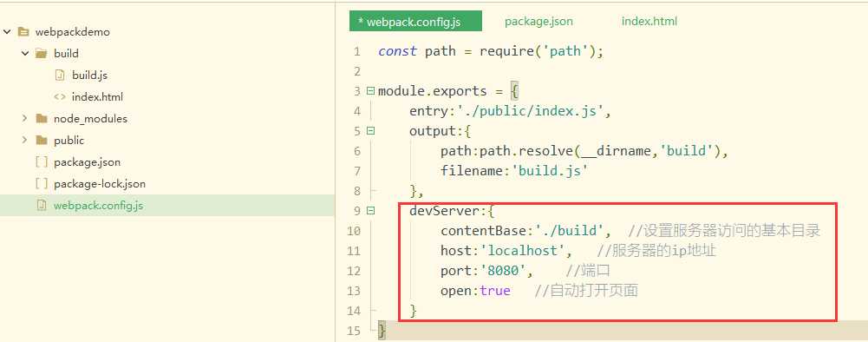Expand the node_modules folder chevron
This screenshot has height=342, width=868.
click(24, 119)
